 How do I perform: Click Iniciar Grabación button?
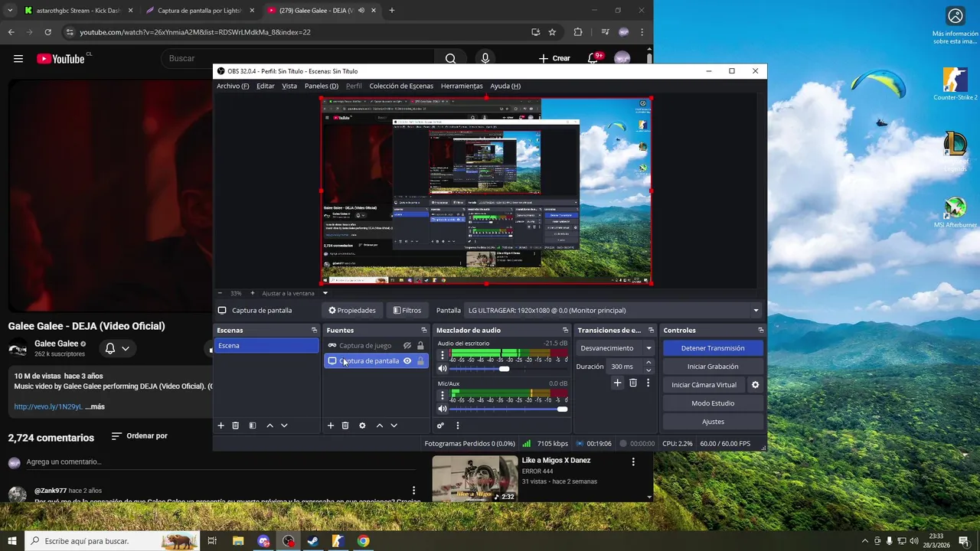click(713, 367)
